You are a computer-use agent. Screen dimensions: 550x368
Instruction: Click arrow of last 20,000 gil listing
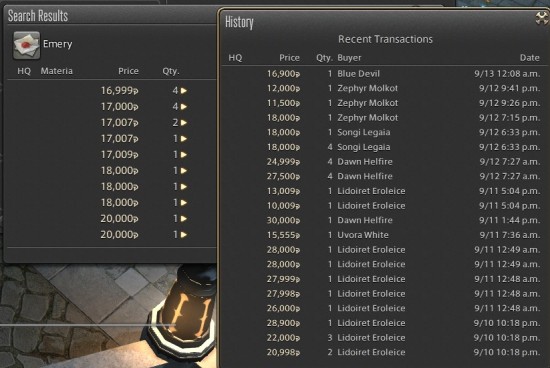tap(184, 235)
